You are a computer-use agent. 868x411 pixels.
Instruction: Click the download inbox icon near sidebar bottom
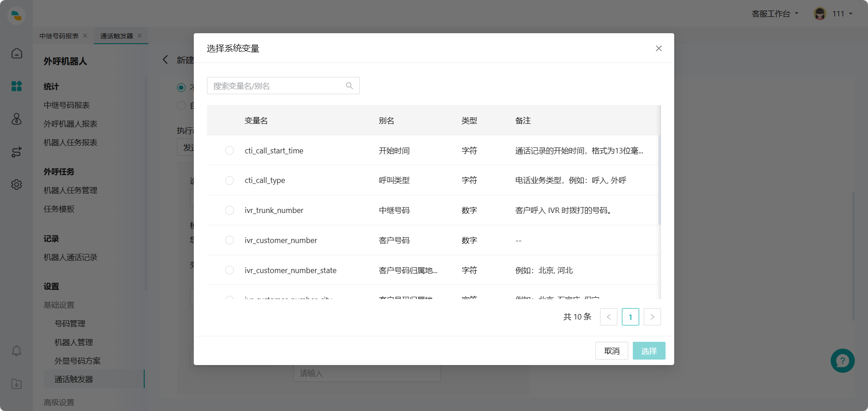click(x=16, y=384)
